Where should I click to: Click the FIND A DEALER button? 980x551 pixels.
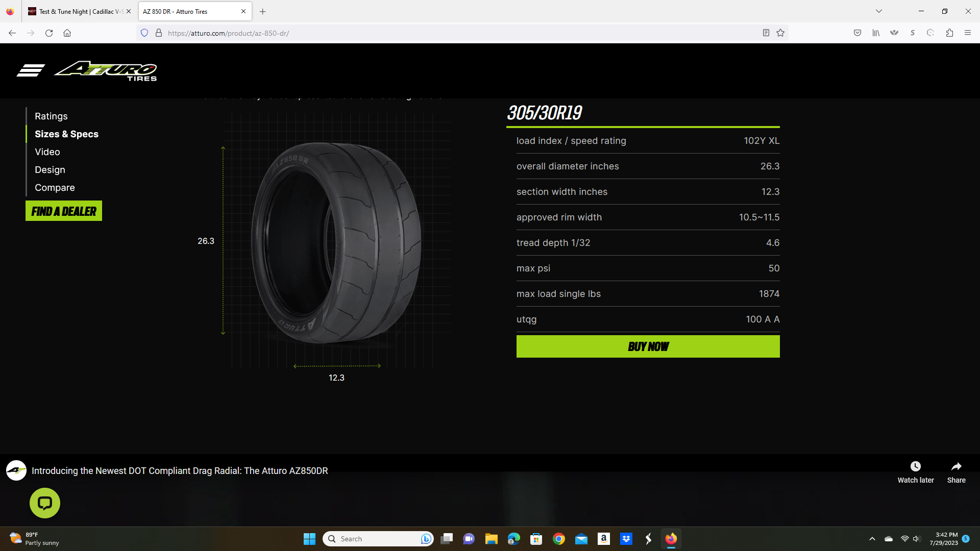[x=64, y=211]
